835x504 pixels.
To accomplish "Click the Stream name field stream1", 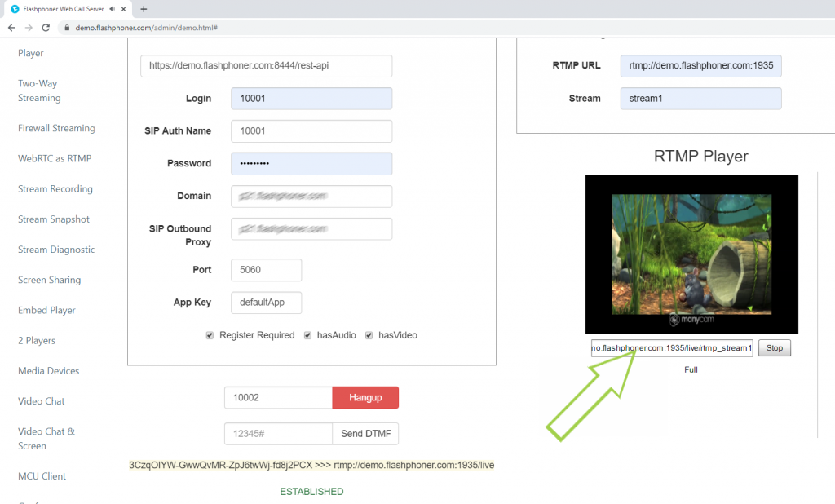I will [x=700, y=99].
